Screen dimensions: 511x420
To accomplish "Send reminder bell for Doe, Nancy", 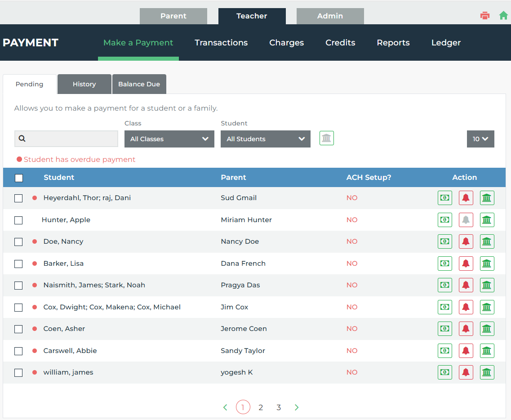I will click(x=466, y=241).
